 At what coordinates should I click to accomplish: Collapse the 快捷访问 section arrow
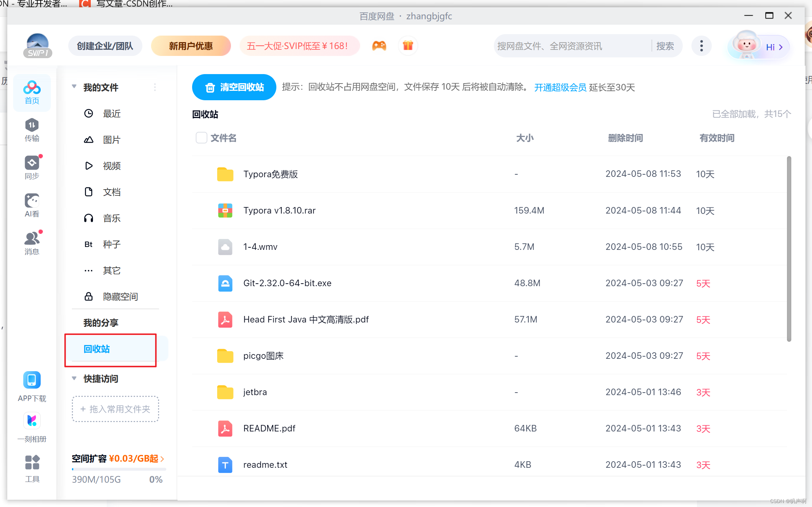[74, 378]
